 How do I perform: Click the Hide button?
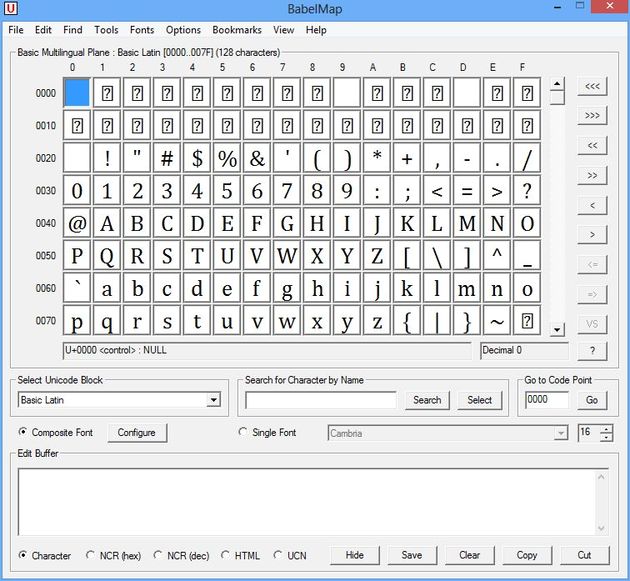click(354, 555)
